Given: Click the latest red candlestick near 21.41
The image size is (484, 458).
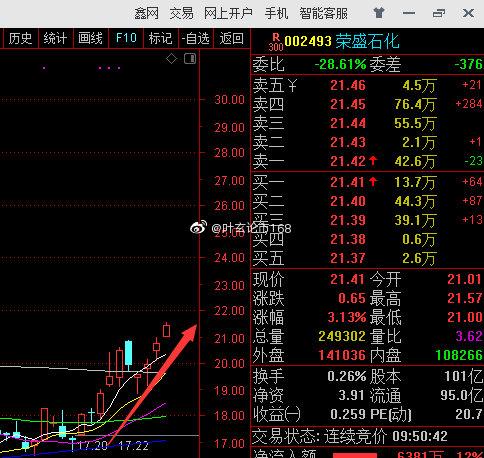Looking at the screenshot, I should 166,330.
